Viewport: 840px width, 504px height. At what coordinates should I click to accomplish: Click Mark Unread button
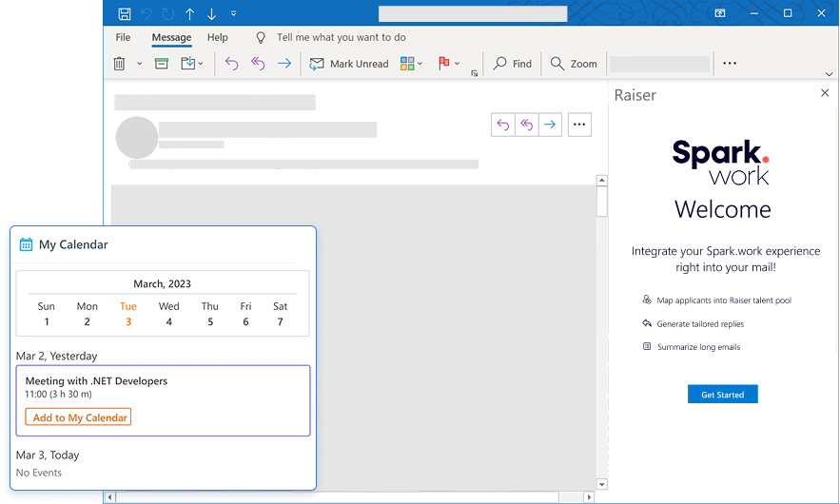point(349,64)
